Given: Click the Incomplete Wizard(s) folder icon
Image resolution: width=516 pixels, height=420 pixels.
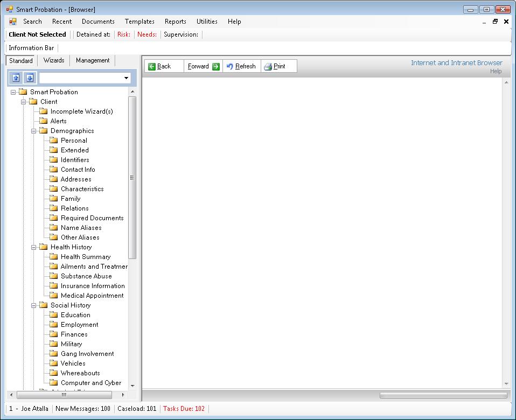Looking at the screenshot, I should pos(44,111).
